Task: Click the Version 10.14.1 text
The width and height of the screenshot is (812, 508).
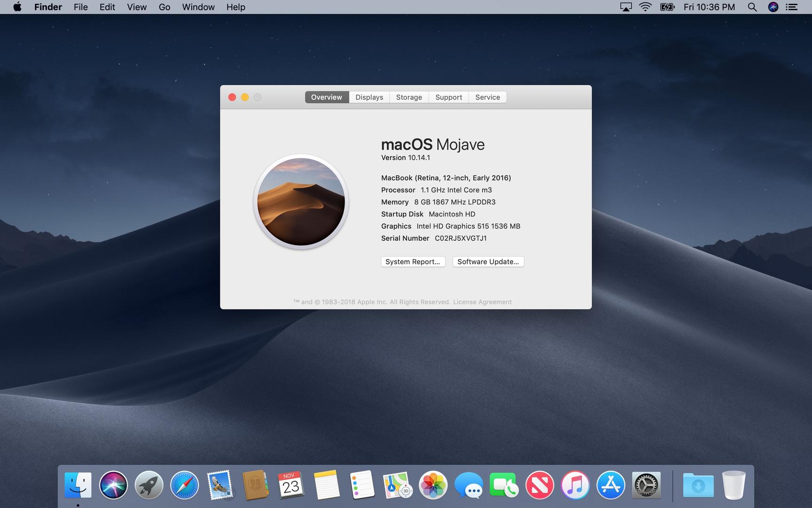Action: tap(406, 158)
